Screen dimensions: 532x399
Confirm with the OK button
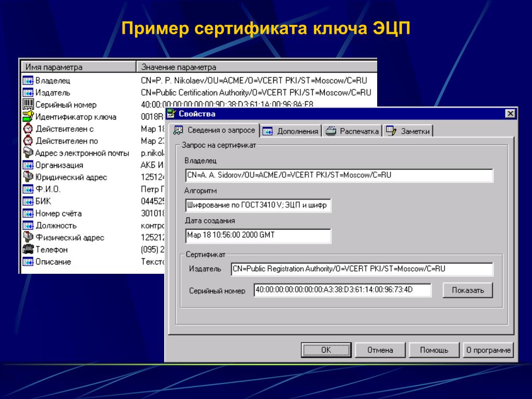(x=326, y=350)
